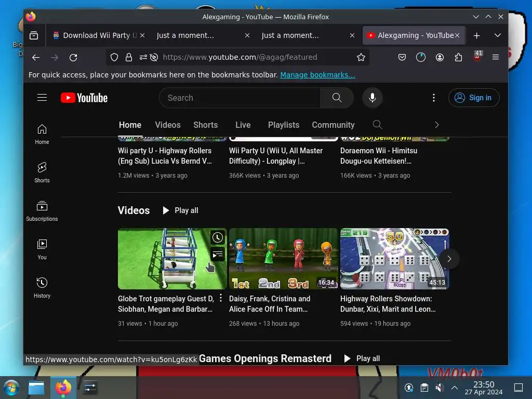Image resolution: width=532 pixels, height=399 pixels.
Task: Open the YouTube guide hamburger menu
Action: click(x=42, y=98)
